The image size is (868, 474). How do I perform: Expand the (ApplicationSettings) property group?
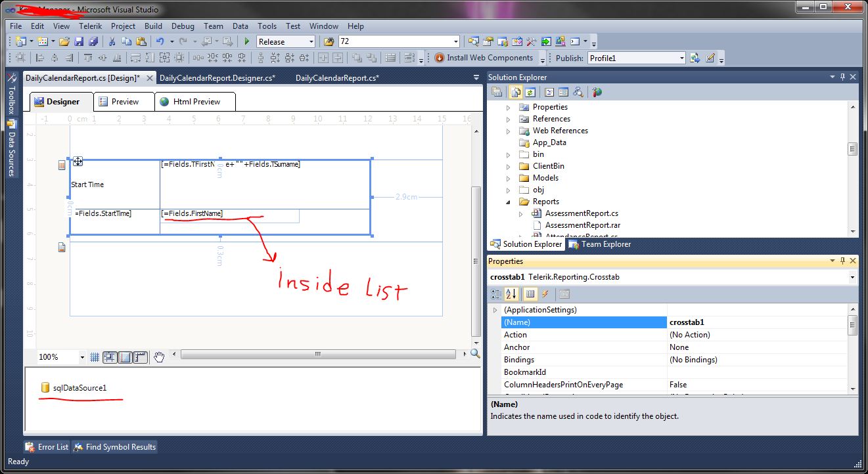(x=495, y=310)
